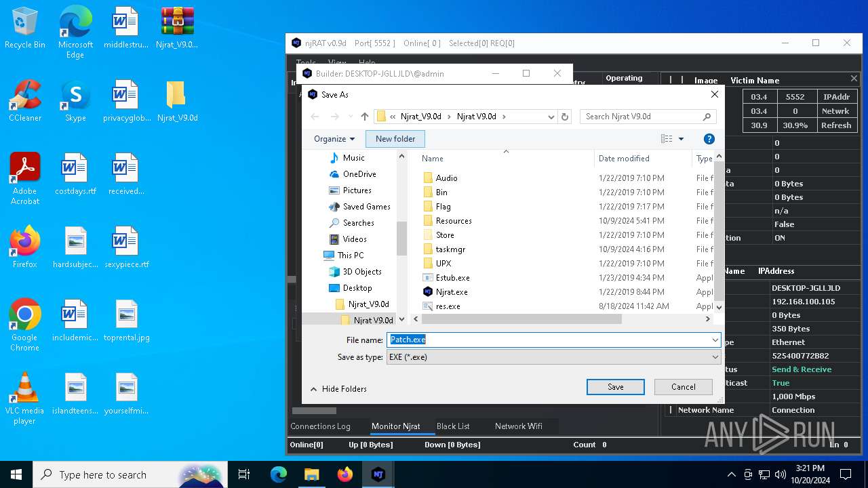Open the UPX folder in list

coord(443,264)
